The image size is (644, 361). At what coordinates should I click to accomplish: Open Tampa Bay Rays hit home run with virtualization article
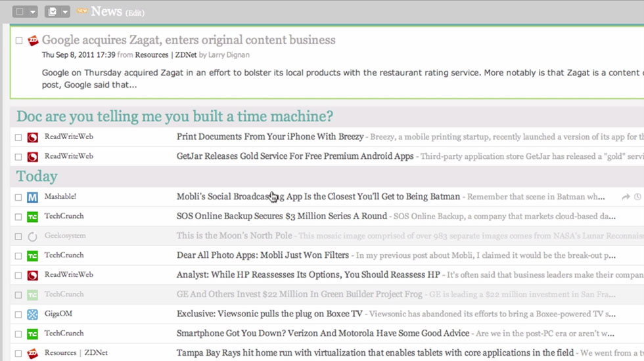(x=375, y=353)
